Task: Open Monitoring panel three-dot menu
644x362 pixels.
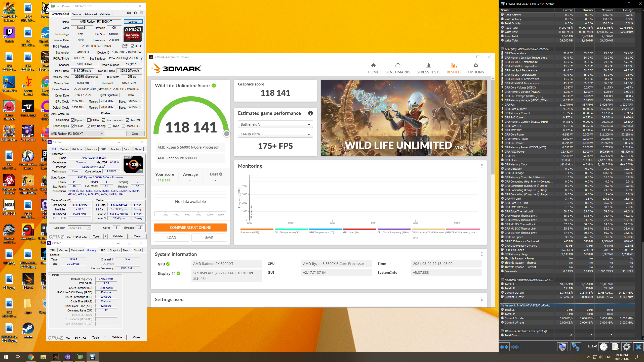Action: (x=482, y=166)
